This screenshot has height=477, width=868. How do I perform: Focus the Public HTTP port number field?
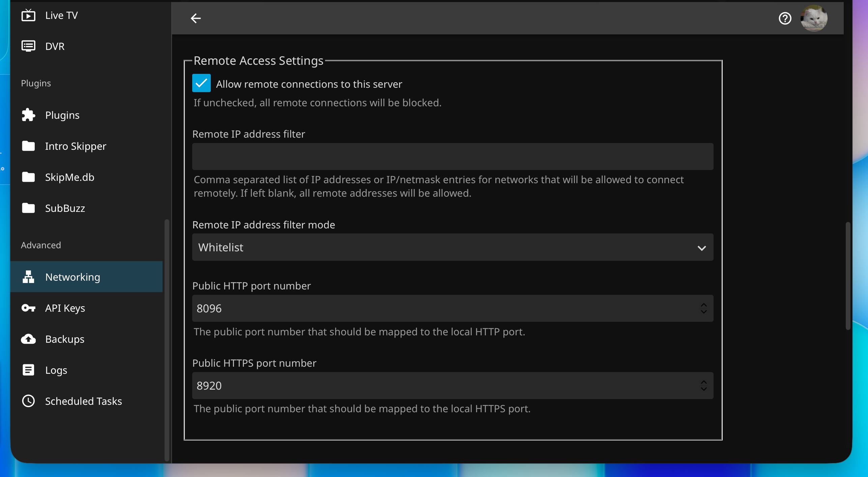coord(453,308)
